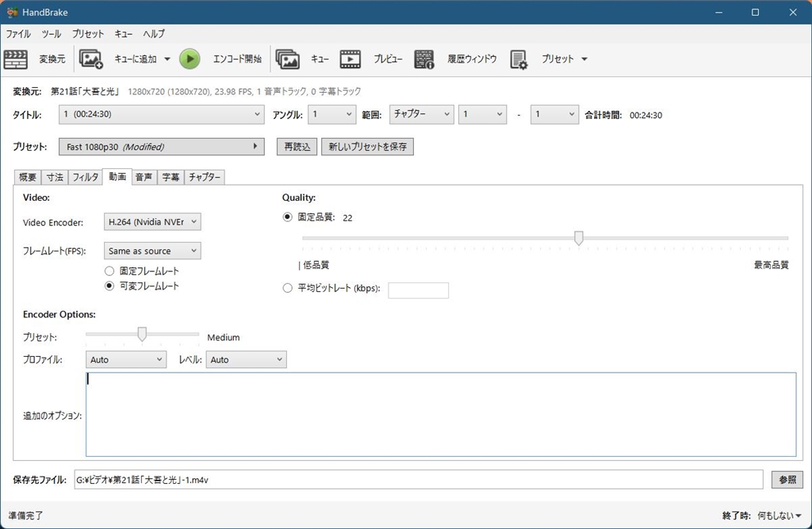The height and width of the screenshot is (529, 812).
Task: Click the 変換元 clapperboard source icon
Action: click(x=16, y=59)
